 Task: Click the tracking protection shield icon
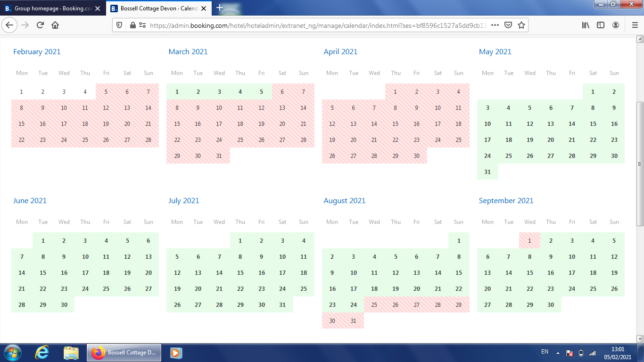click(x=119, y=25)
